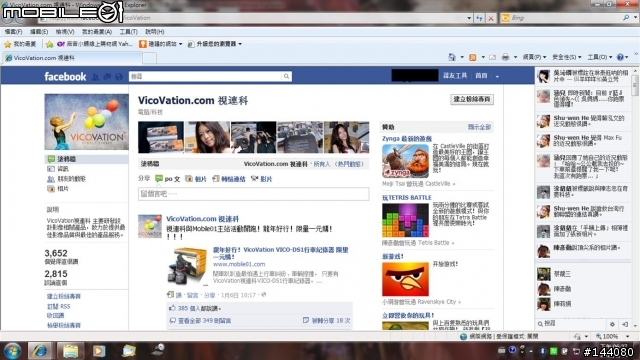Click the Windows Start orb
This screenshot has height=360, width=640.
click(12, 351)
